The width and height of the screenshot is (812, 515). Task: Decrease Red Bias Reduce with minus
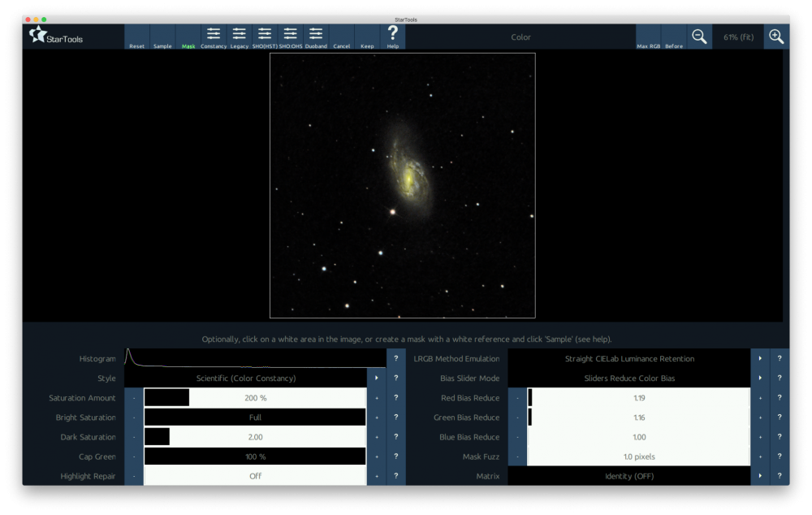click(517, 398)
